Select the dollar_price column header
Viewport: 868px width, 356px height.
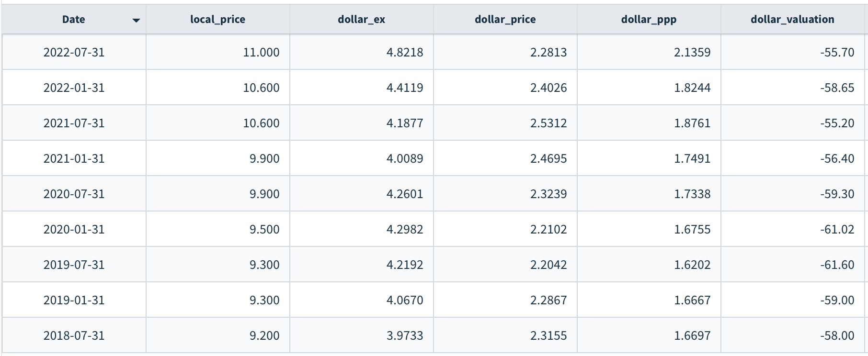point(505,20)
